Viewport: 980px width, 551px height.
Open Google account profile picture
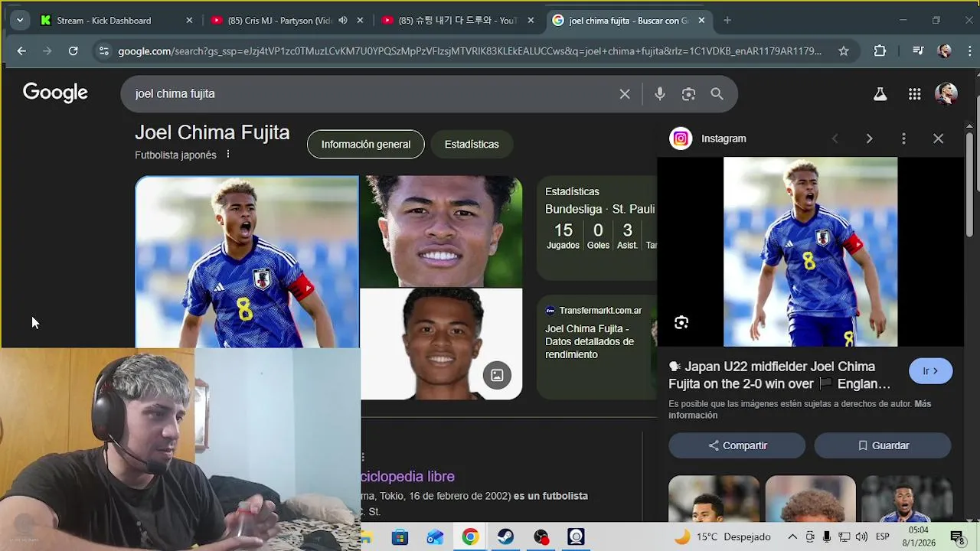(x=946, y=93)
